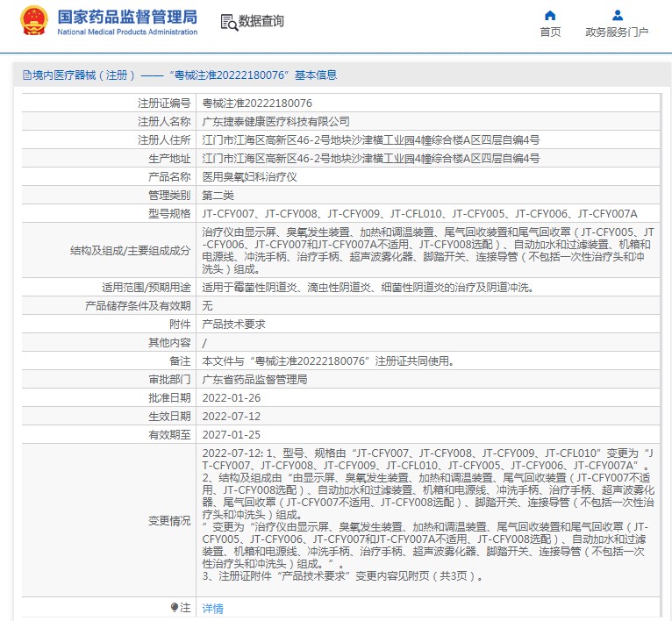Open the 详情 details link
The height and width of the screenshot is (621, 672).
click(x=212, y=608)
